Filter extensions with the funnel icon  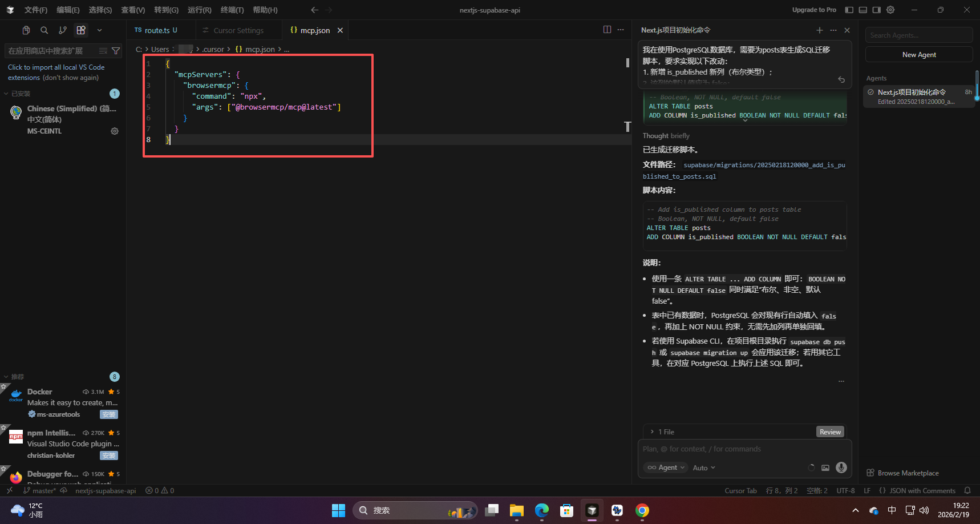point(116,51)
